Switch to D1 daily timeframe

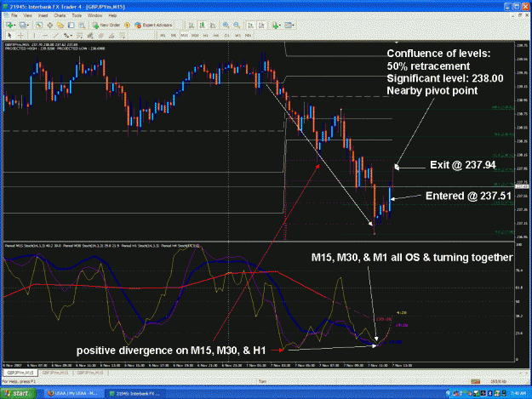[x=227, y=35]
